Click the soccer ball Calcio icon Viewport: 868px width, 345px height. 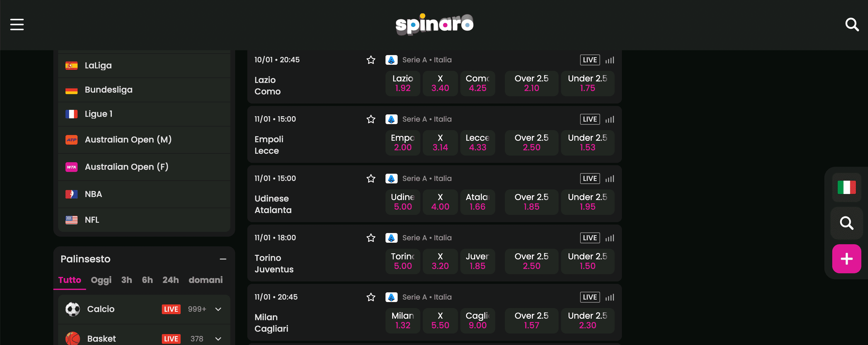point(73,309)
